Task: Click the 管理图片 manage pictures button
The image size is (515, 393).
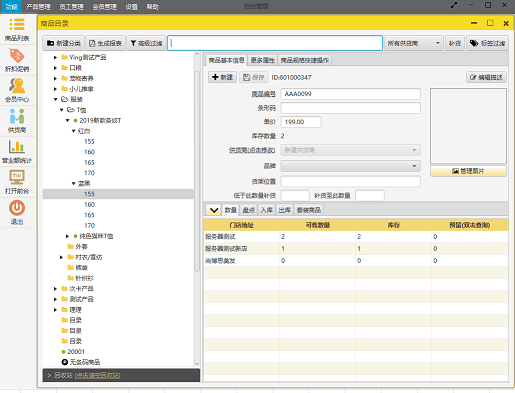Action: click(x=468, y=171)
